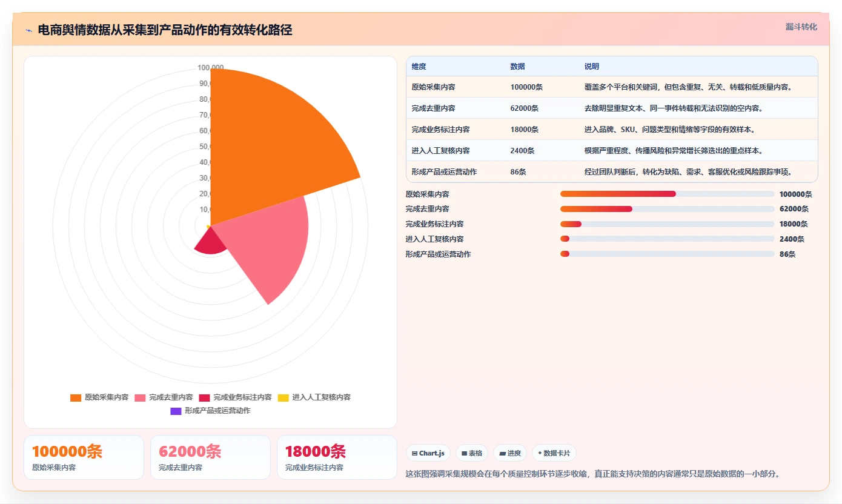Click the 形成产品或运营动作 progress bar

668,254
